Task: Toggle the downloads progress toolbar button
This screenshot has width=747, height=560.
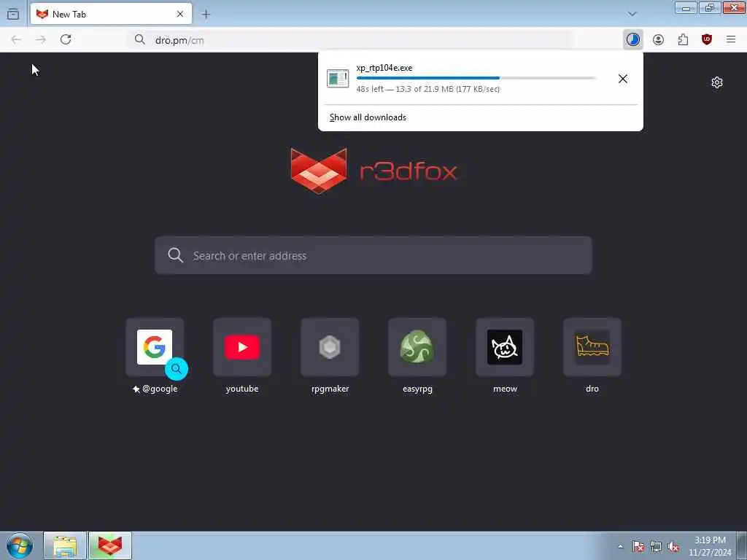Action: (x=632, y=39)
